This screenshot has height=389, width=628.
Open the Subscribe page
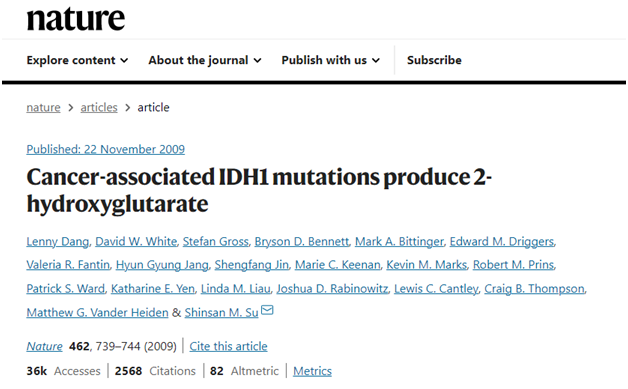coord(434,60)
